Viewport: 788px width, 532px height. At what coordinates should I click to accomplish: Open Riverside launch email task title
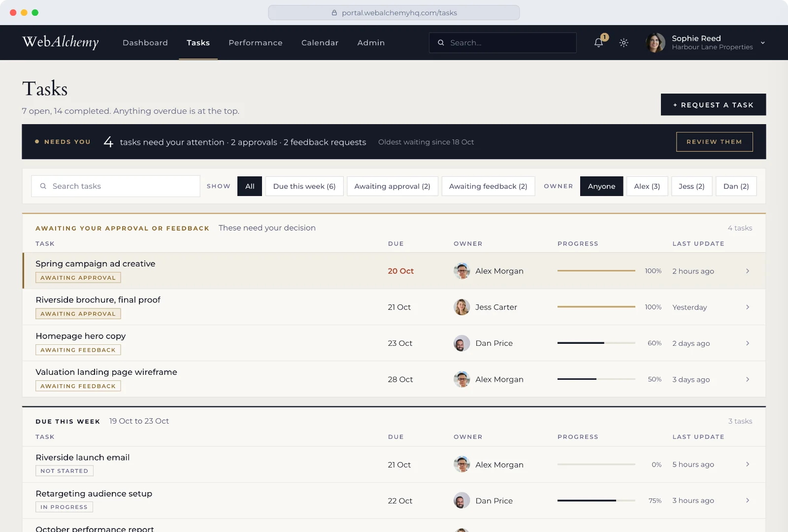coord(83,457)
